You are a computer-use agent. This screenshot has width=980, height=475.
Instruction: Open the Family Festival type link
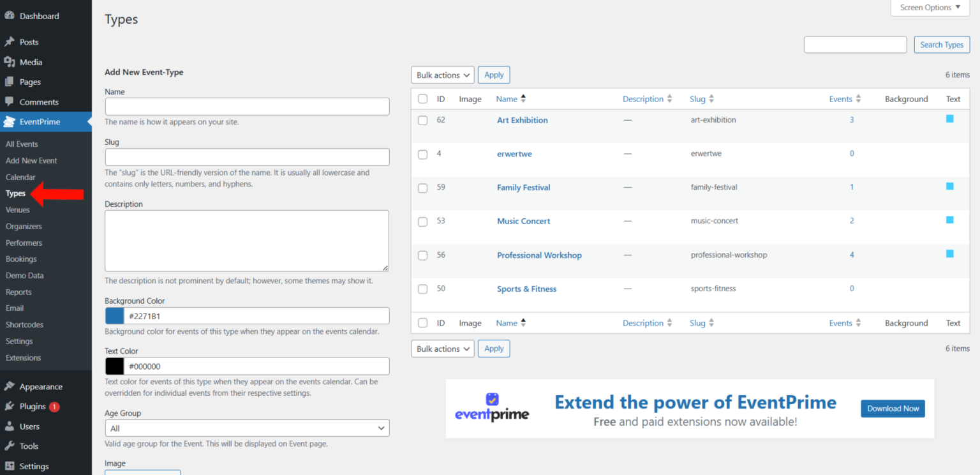tap(523, 187)
